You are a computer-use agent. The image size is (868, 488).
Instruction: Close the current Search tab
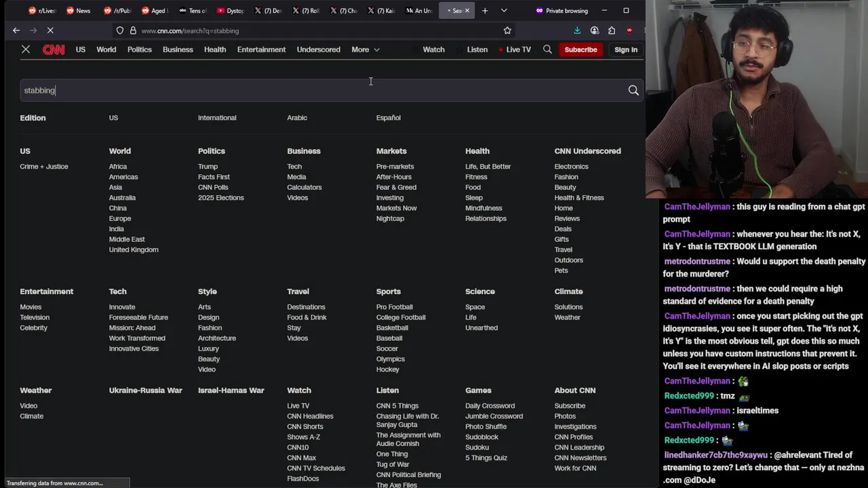[x=467, y=11]
